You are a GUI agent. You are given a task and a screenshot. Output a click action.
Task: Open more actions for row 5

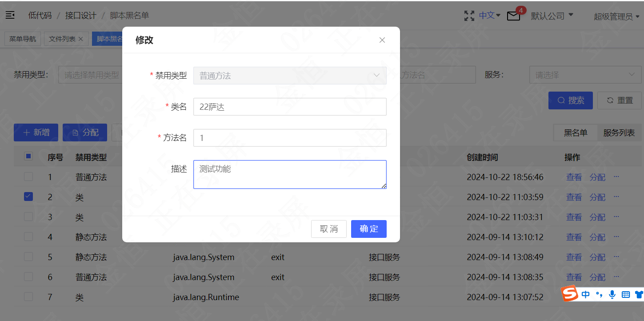(616, 257)
